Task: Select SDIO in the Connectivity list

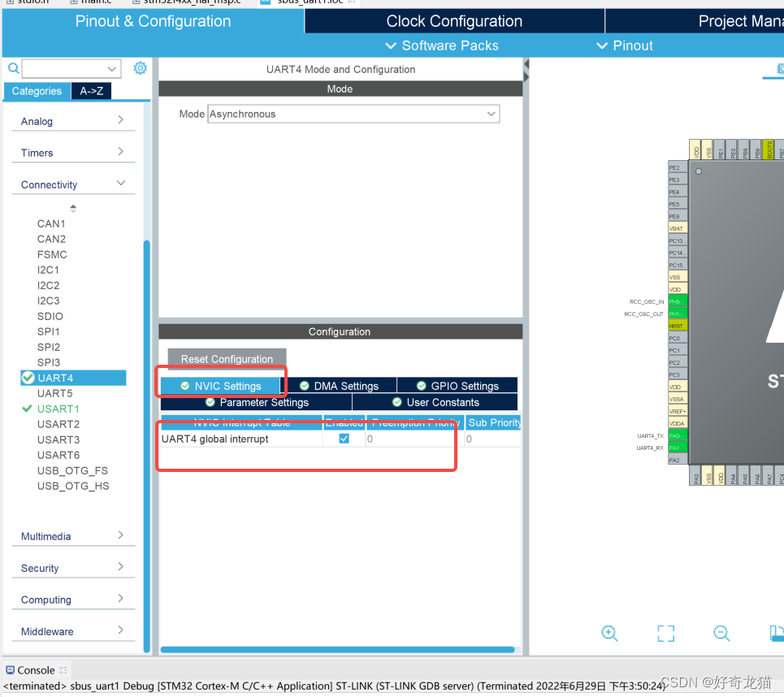Action: (50, 316)
